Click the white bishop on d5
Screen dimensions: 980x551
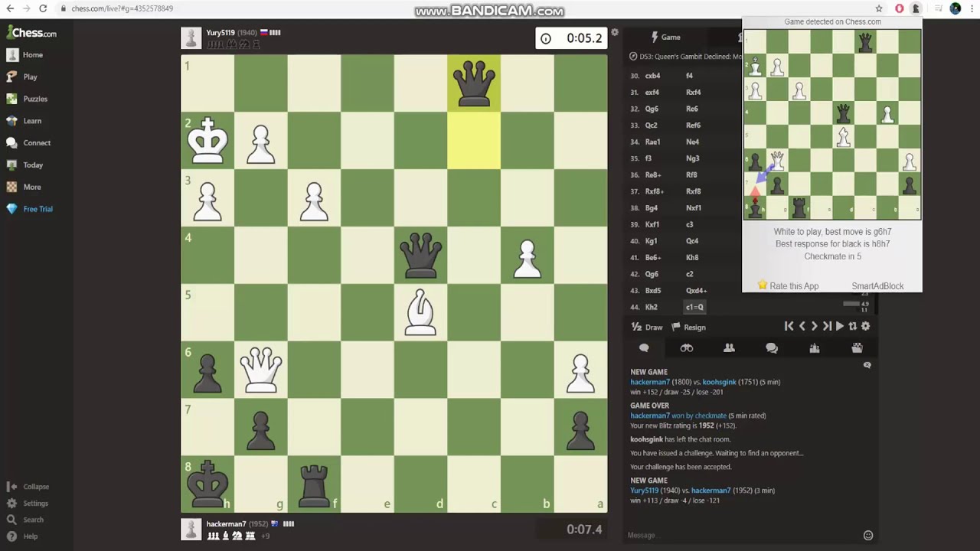tap(420, 312)
